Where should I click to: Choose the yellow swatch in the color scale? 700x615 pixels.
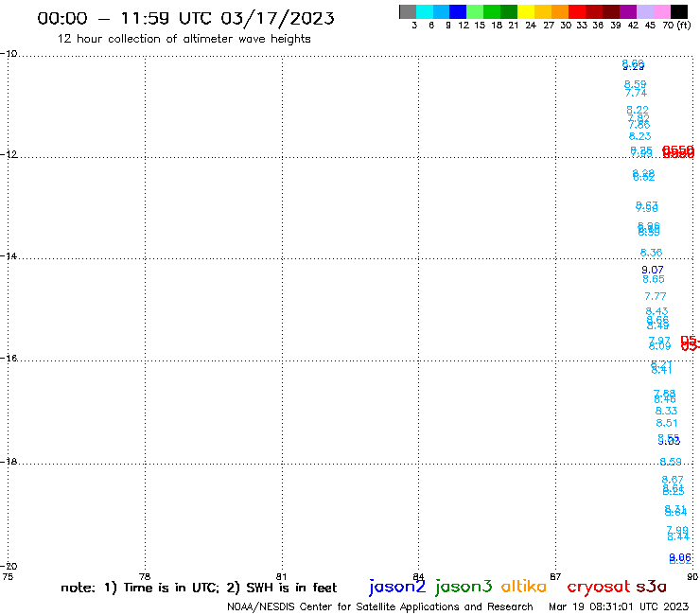[x=526, y=11]
